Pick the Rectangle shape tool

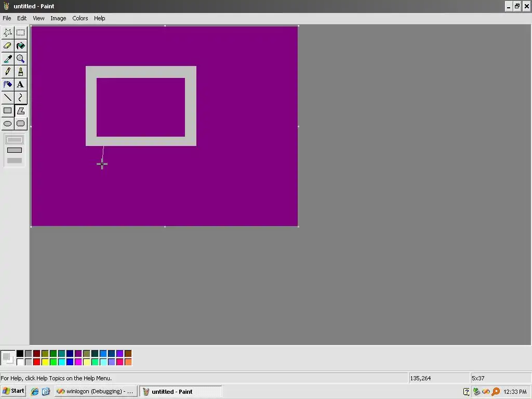tap(8, 111)
